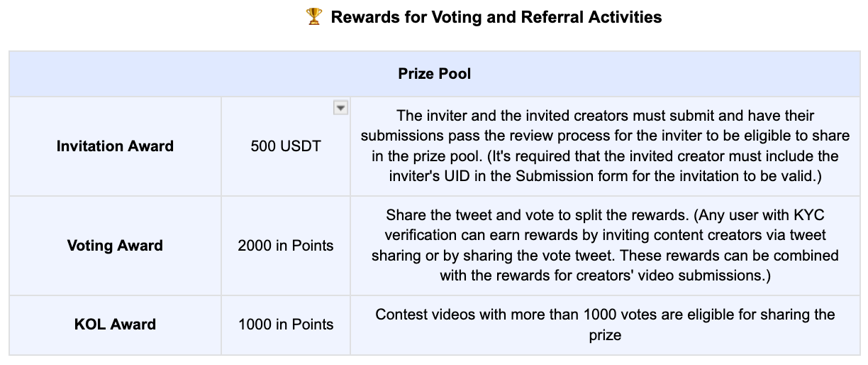Viewport: 868px width, 365px height.
Task: Click the lone word 'prize' in the KOL row
Action: (x=605, y=334)
